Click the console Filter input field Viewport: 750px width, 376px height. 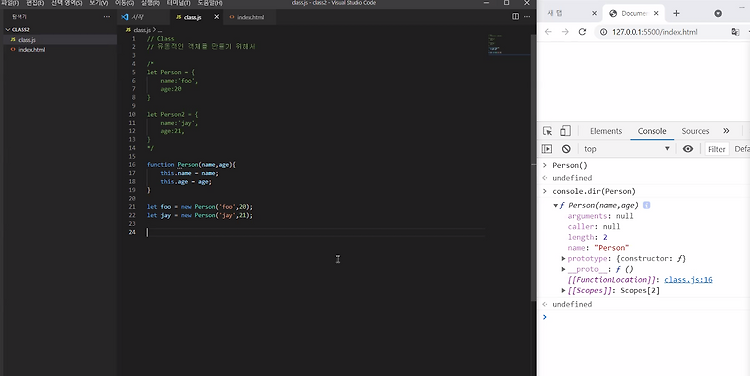click(717, 149)
